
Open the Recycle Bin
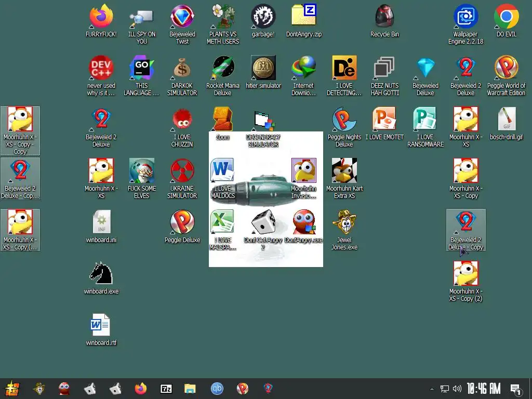point(385,20)
